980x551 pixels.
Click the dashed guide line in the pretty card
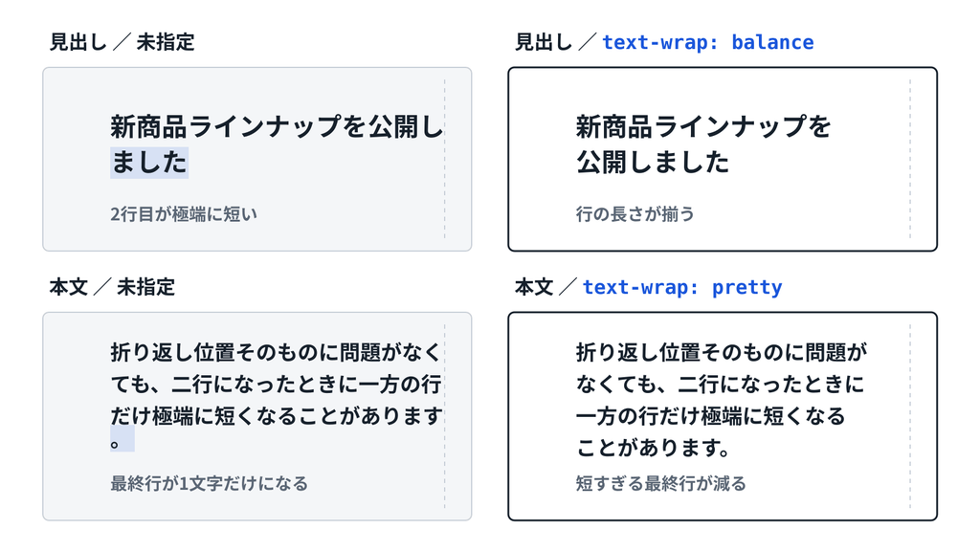tap(910, 416)
